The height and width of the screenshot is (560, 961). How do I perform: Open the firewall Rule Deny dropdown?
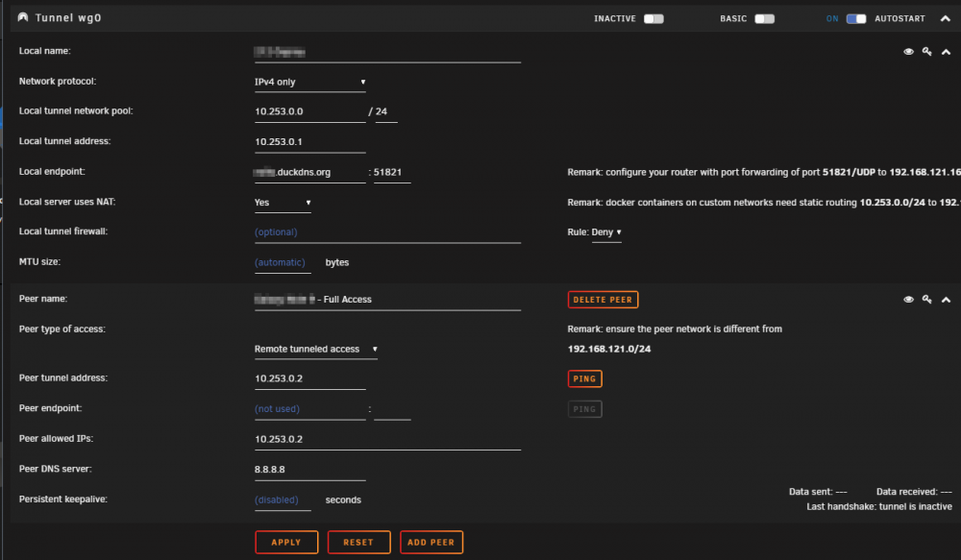pos(606,232)
